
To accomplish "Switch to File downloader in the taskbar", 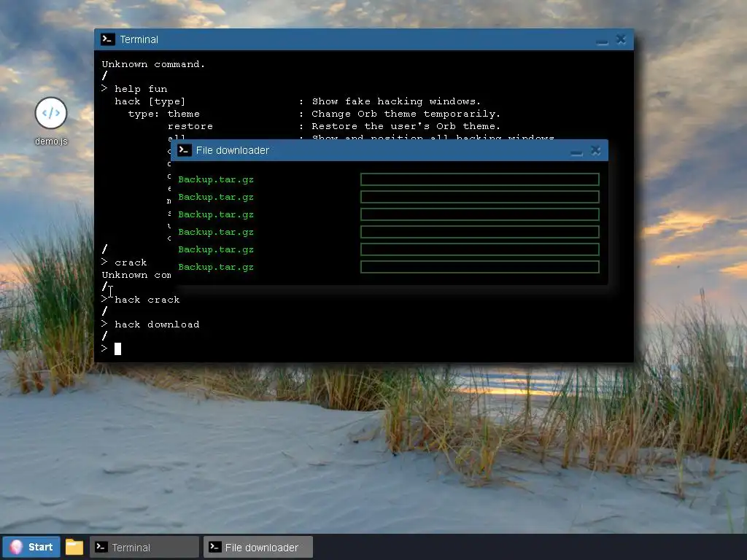I will coord(258,547).
